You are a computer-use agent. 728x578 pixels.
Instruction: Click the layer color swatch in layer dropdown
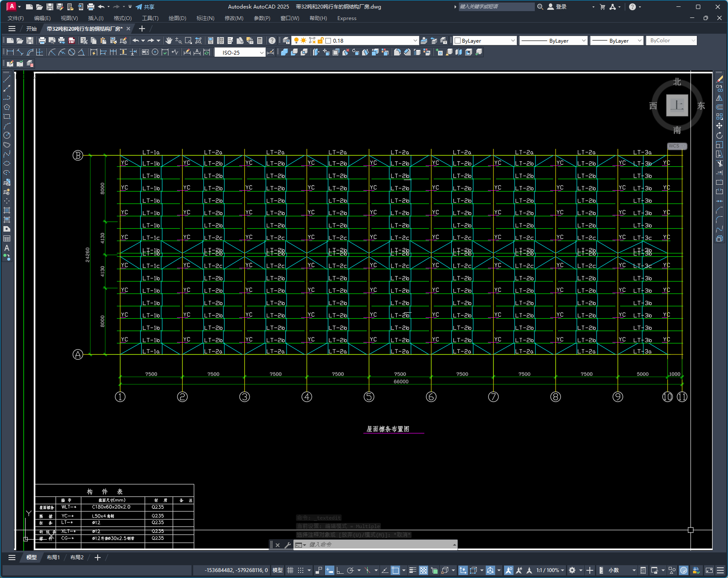click(328, 41)
